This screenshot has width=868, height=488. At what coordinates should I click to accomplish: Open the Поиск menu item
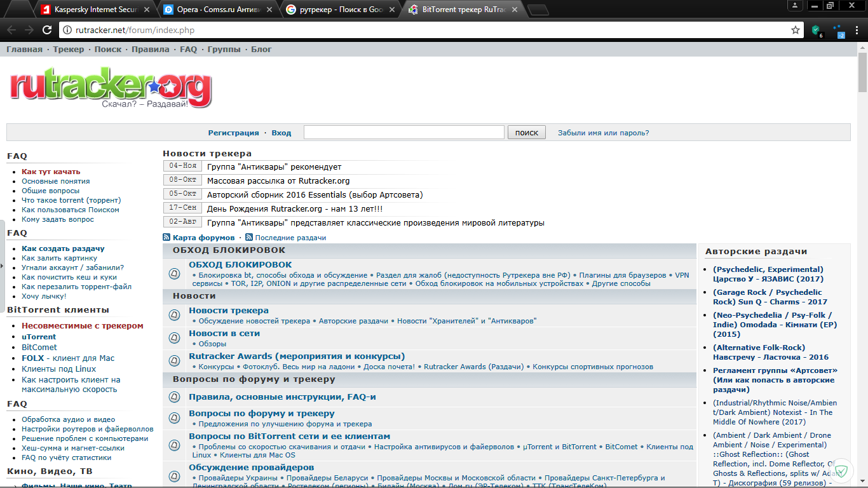[108, 49]
